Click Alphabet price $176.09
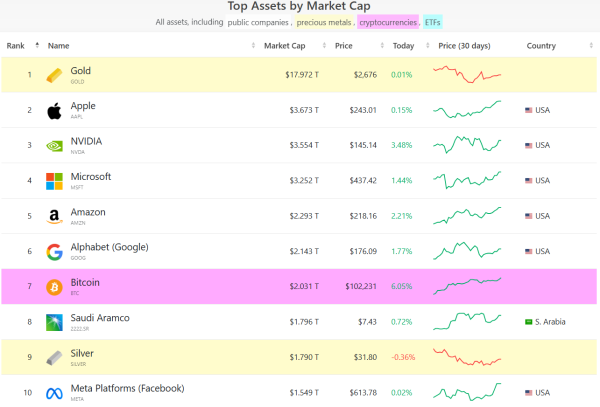This screenshot has width=600, height=407. coord(363,251)
